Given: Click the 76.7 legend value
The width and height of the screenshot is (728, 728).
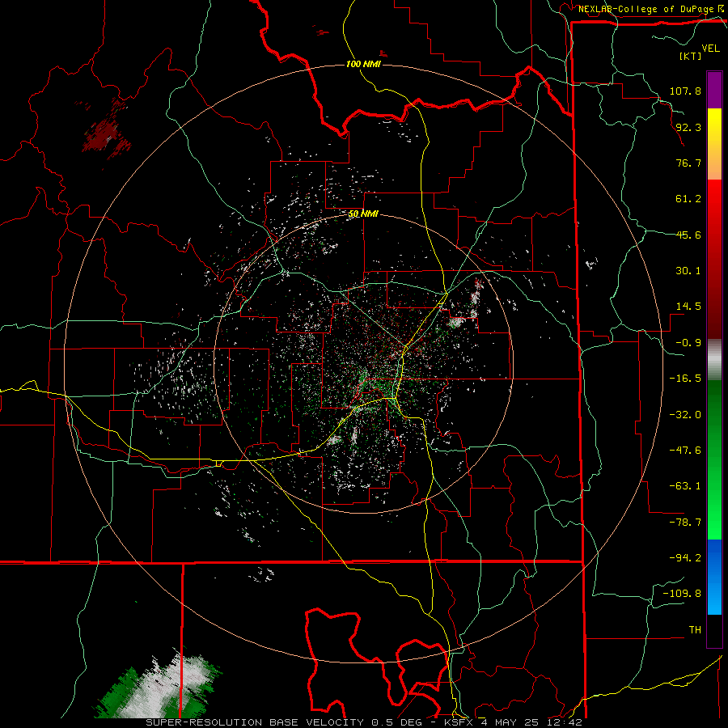Looking at the screenshot, I should pos(688,163).
